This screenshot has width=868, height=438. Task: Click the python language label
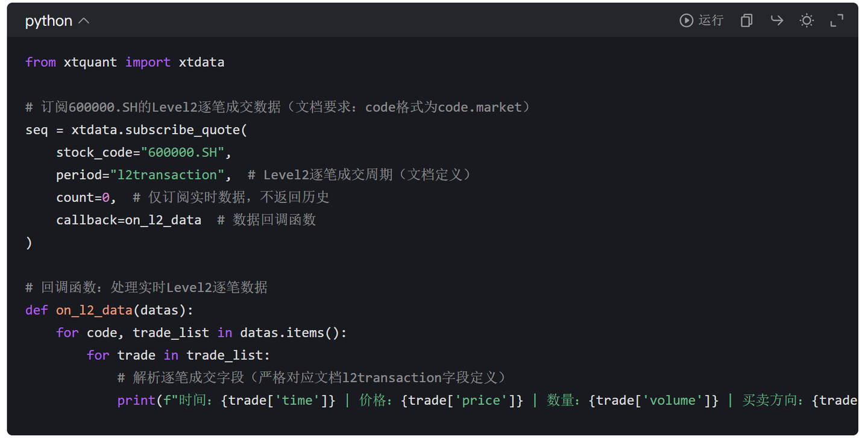click(48, 21)
